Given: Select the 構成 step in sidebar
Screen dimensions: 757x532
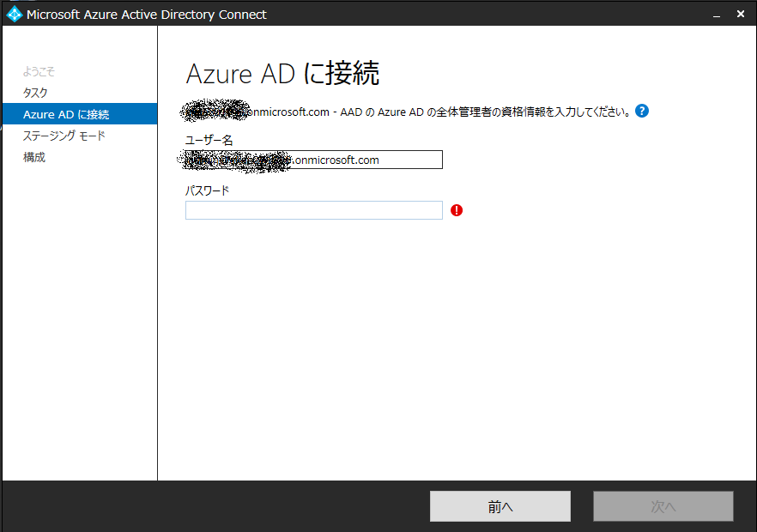Looking at the screenshot, I should [33, 157].
